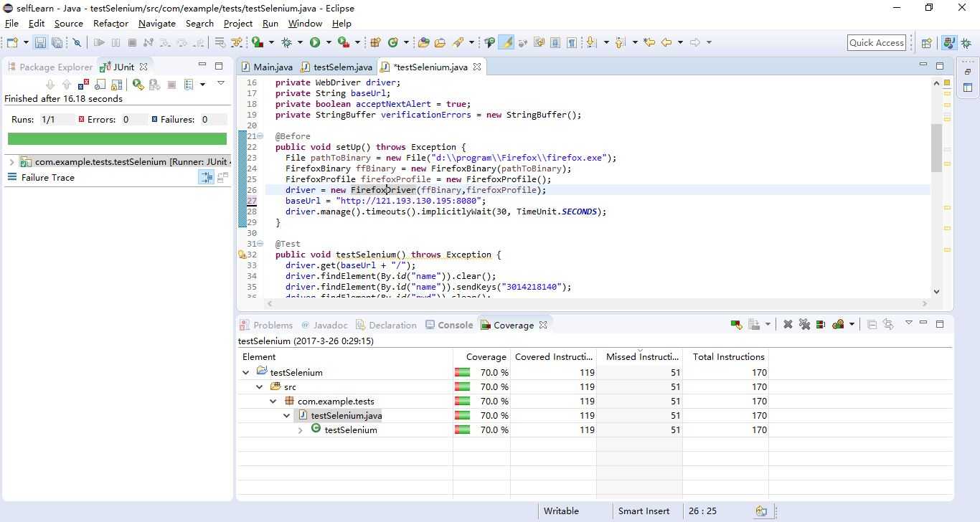Viewport: 980px width, 522px height.
Task: Click JUnit Test Run History icon
Action: 189,84
